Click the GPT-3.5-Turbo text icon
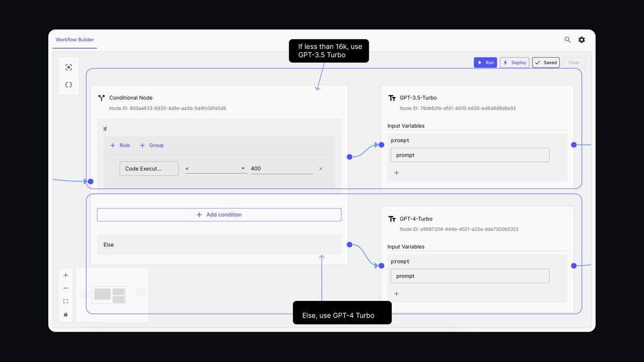 tap(391, 98)
